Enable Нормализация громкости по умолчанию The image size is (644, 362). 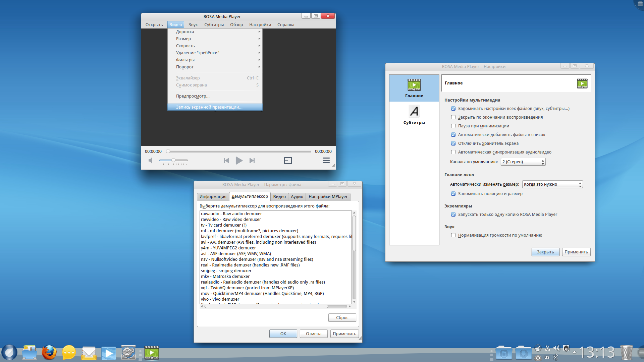453,235
